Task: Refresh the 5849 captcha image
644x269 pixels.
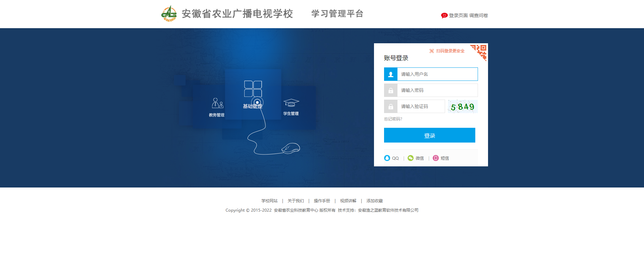Action: 463,107
